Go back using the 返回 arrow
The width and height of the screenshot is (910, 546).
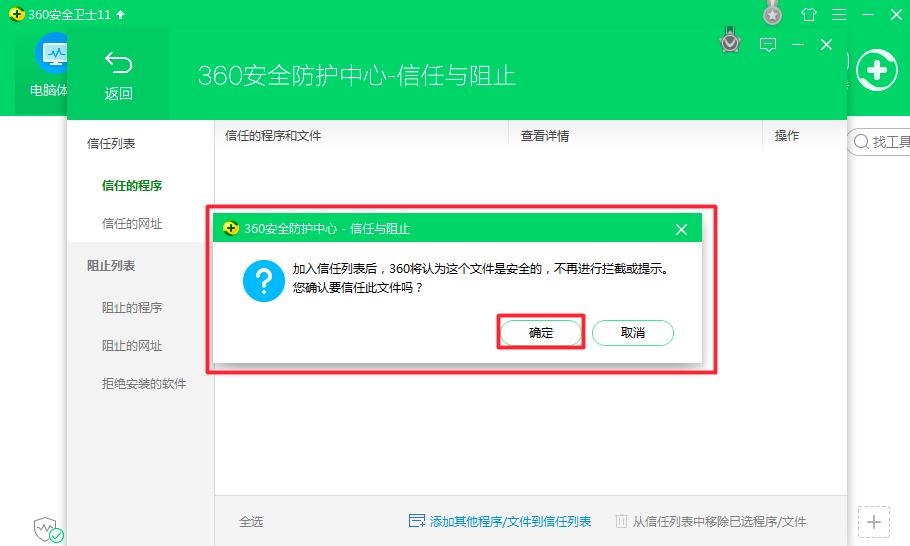click(x=118, y=75)
